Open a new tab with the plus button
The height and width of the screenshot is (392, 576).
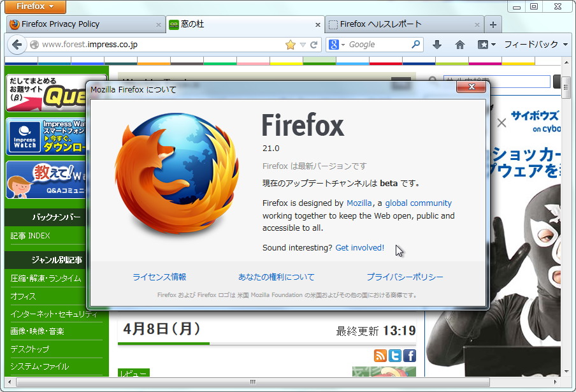(x=493, y=24)
